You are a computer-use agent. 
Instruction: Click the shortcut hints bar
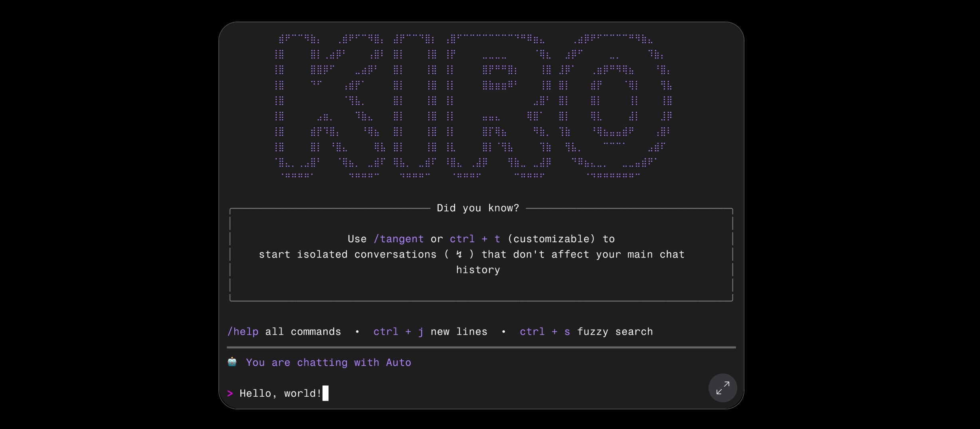click(x=439, y=332)
